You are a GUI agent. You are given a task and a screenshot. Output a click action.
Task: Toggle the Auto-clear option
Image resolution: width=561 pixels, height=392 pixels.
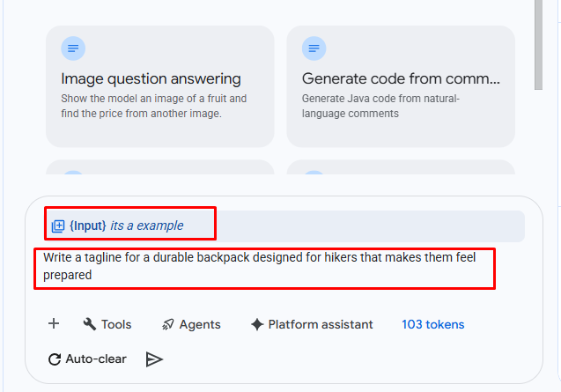87,359
